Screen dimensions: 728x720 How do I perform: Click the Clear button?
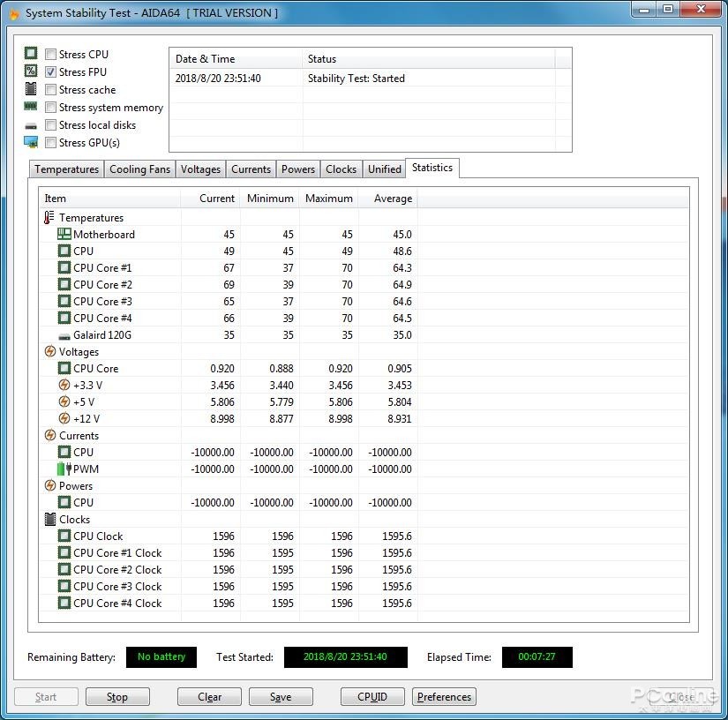point(209,696)
